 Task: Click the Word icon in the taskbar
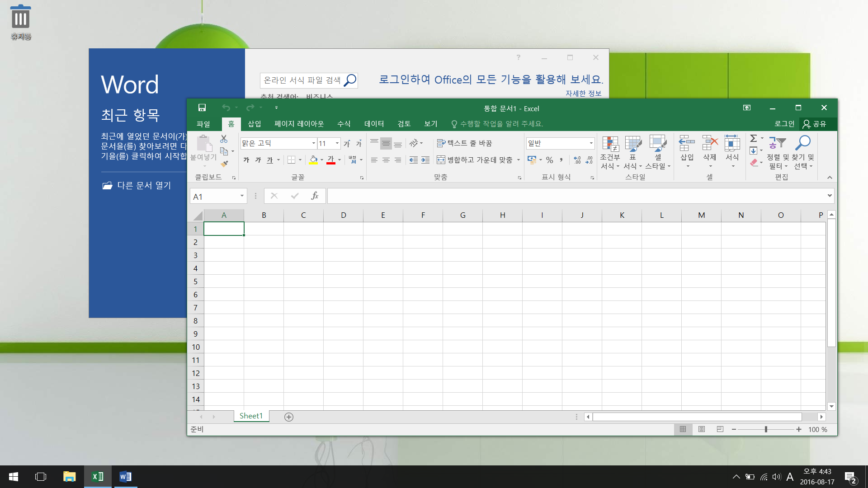[125, 477]
